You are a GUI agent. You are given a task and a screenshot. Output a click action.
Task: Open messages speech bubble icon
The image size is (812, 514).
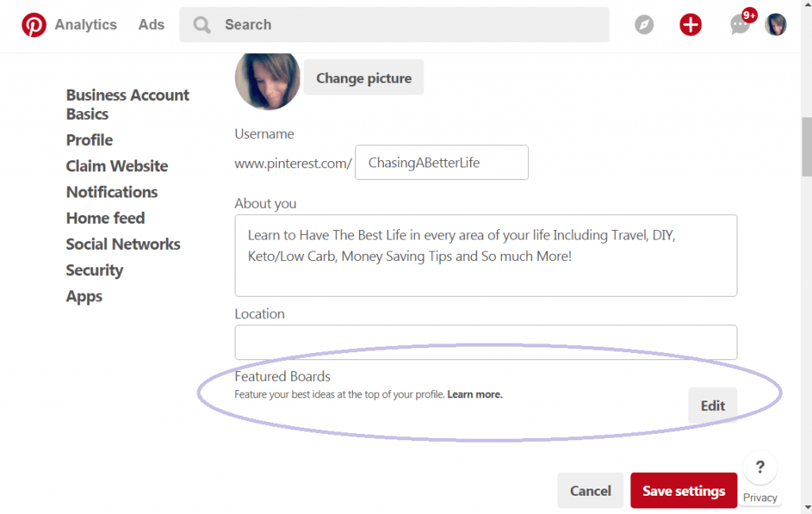click(x=739, y=25)
